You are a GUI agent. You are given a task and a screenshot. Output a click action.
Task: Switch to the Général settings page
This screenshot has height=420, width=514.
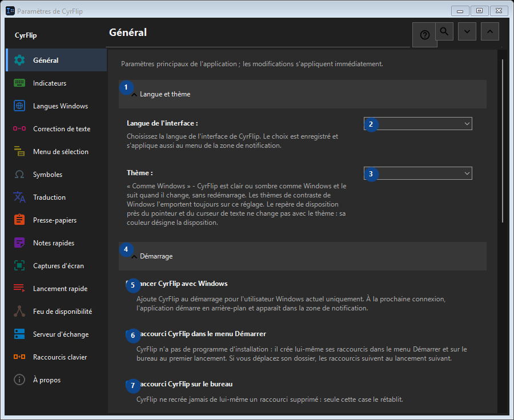57,60
